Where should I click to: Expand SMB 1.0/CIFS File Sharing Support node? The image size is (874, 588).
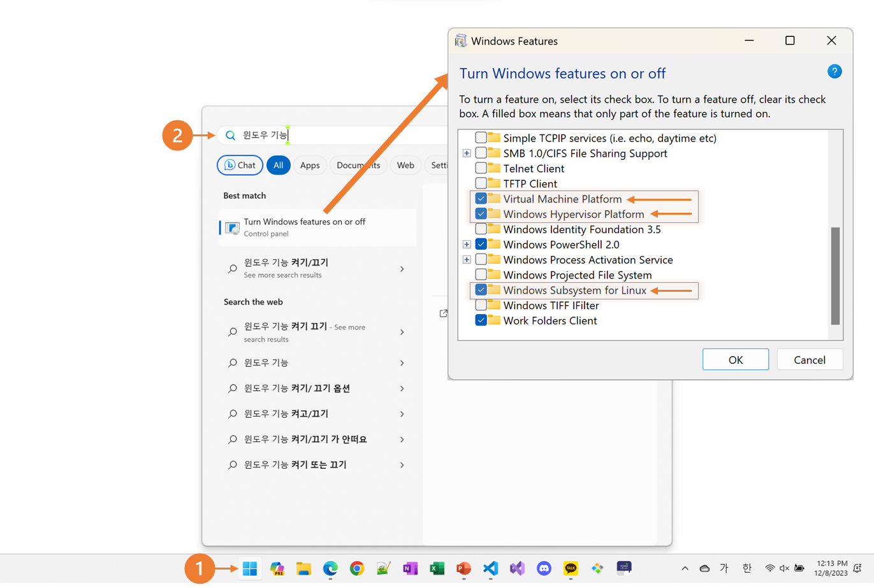tap(467, 153)
